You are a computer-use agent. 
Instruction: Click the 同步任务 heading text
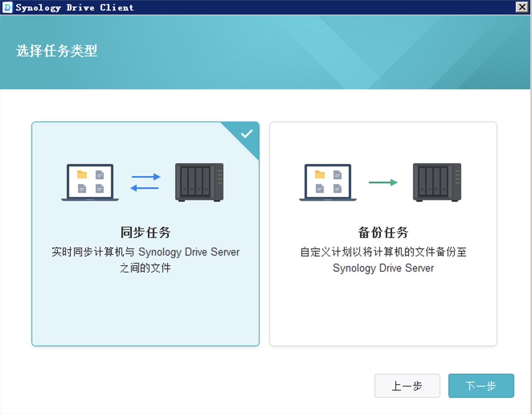click(145, 232)
